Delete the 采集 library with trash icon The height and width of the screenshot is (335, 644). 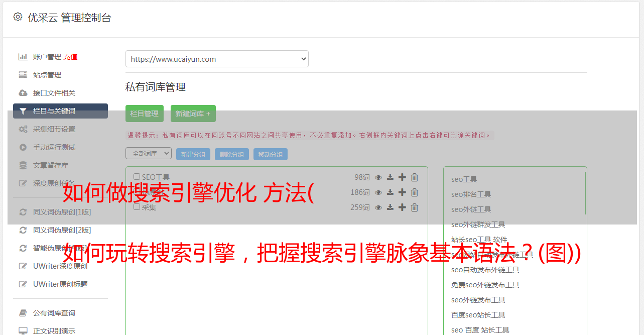tap(415, 207)
